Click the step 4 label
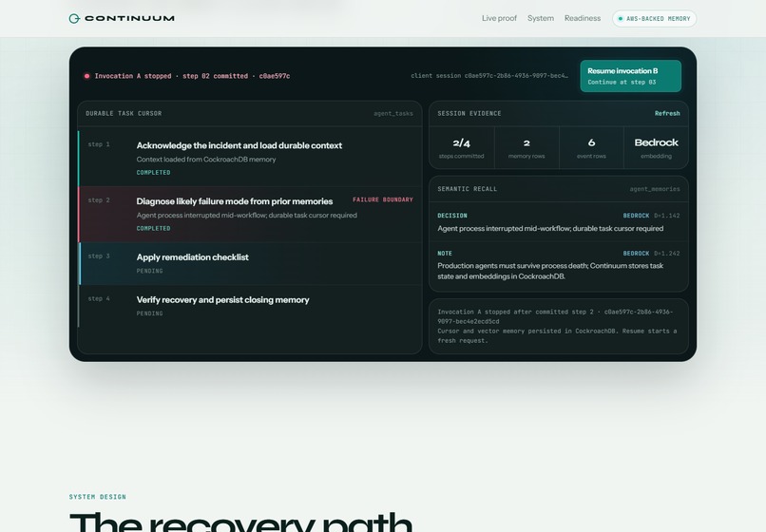The image size is (766, 532). pos(99,298)
